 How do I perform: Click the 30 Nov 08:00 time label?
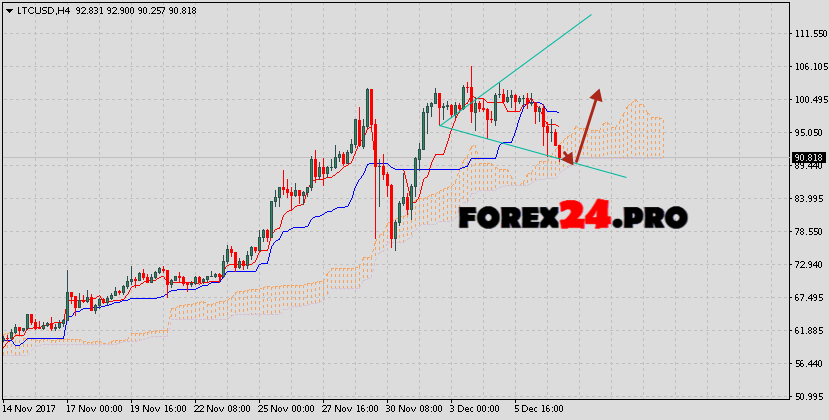415,410
